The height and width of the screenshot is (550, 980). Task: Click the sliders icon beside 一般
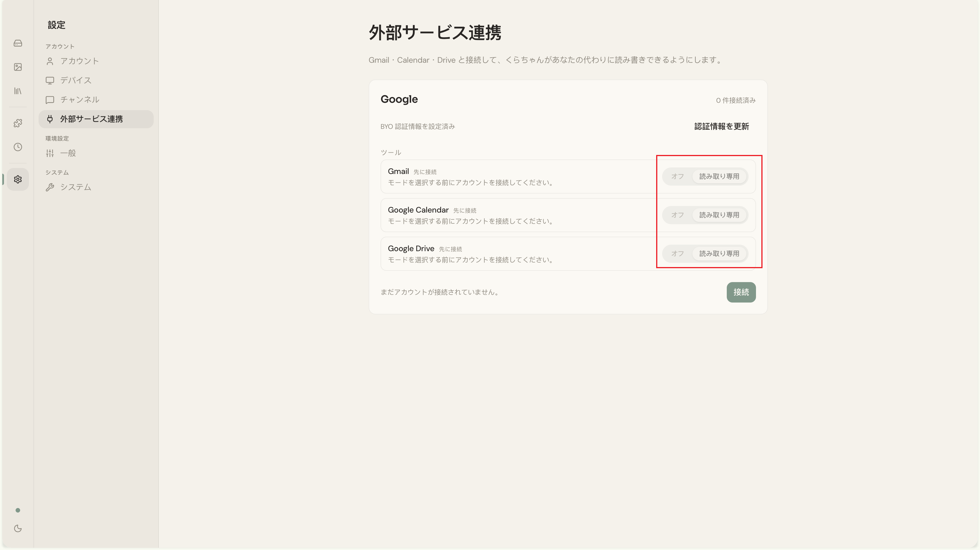pyautogui.click(x=50, y=153)
